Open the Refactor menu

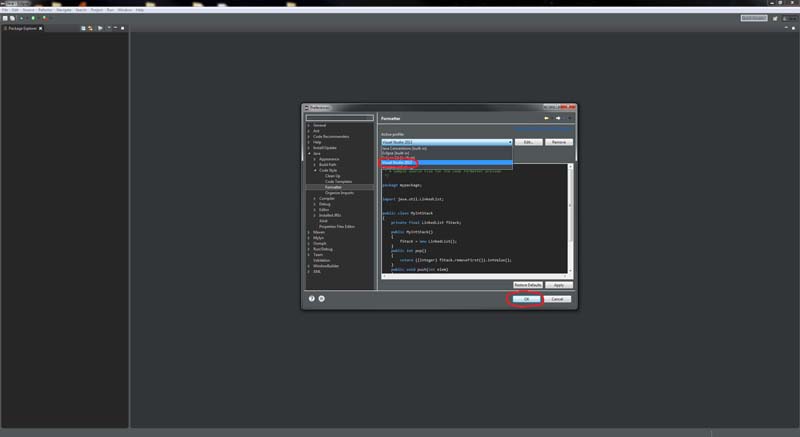point(45,10)
